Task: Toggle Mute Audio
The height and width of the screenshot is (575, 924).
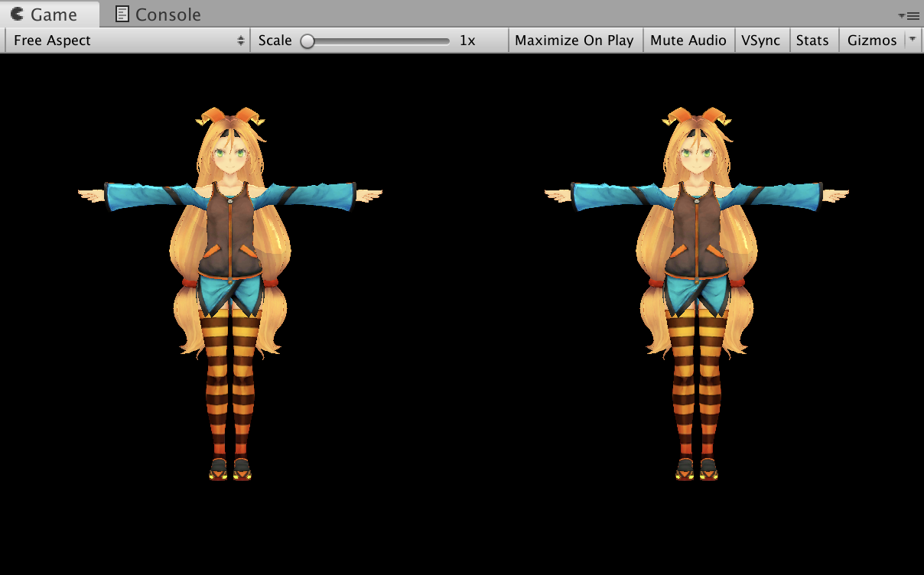Action: (688, 41)
